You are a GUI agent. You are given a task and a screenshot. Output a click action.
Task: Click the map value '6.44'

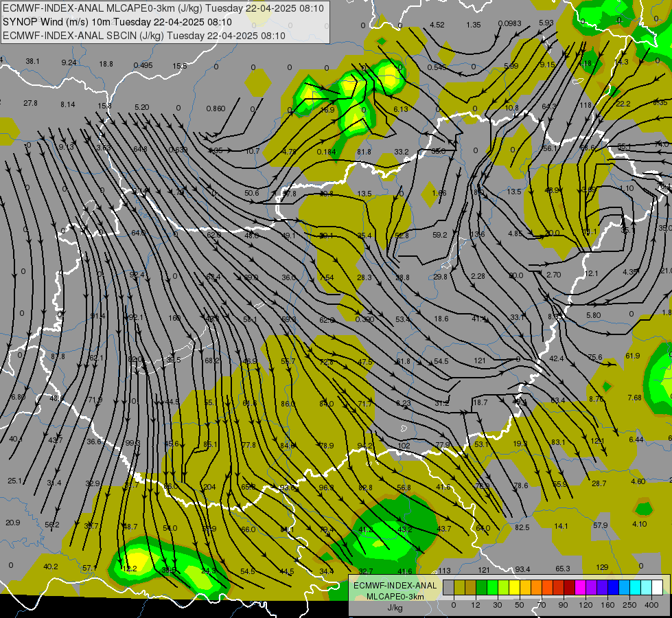click(x=636, y=439)
